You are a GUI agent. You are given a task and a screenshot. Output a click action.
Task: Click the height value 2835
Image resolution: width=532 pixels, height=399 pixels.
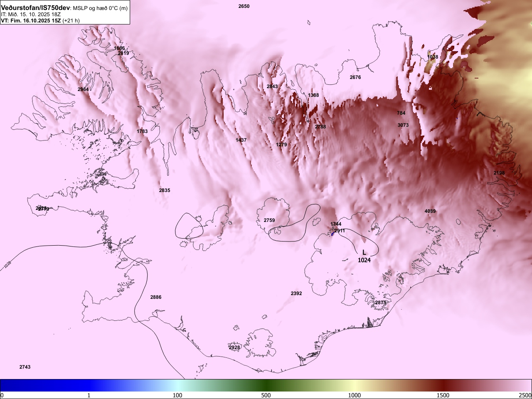(165, 190)
